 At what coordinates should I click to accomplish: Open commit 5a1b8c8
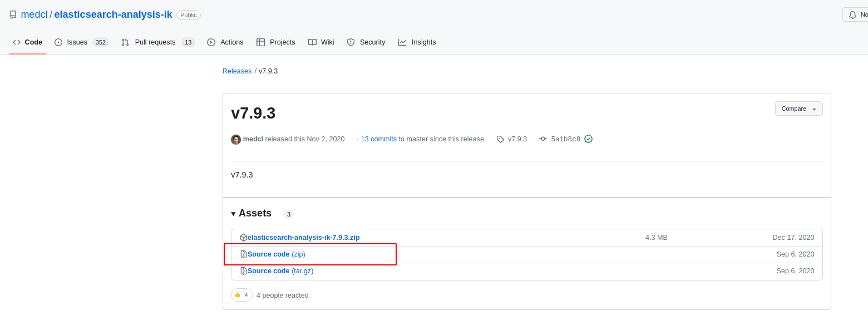point(565,139)
